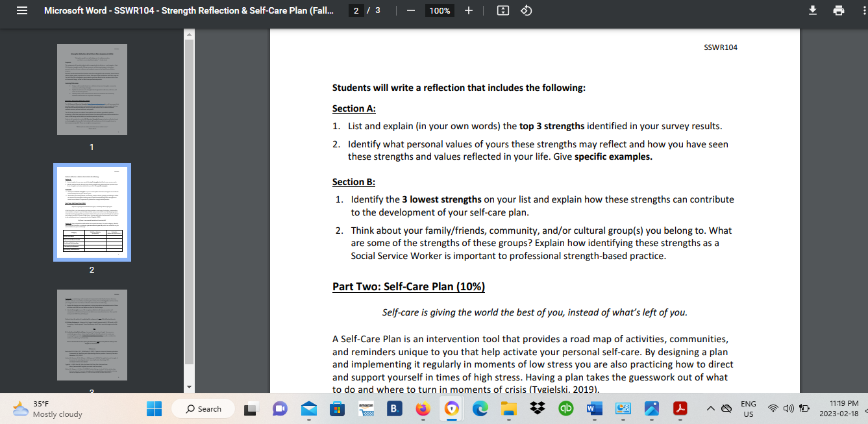Download the PDF file
This screenshot has height=424, width=868.
pos(812,10)
